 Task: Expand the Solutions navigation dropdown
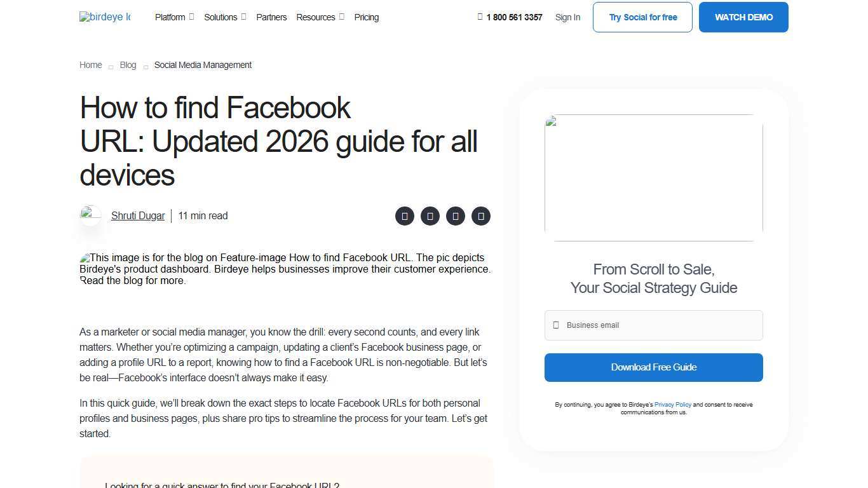tap(220, 17)
